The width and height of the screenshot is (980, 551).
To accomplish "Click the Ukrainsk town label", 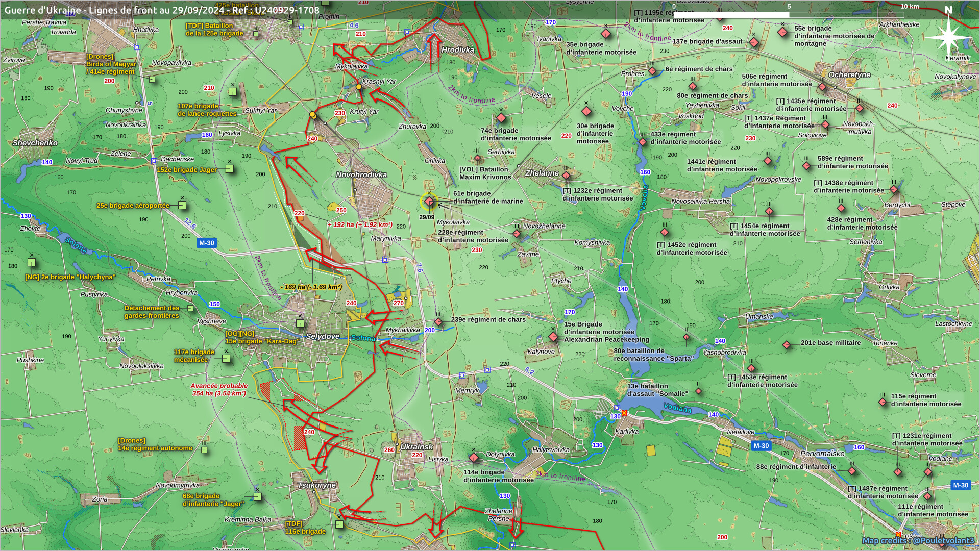I will pos(416,446).
